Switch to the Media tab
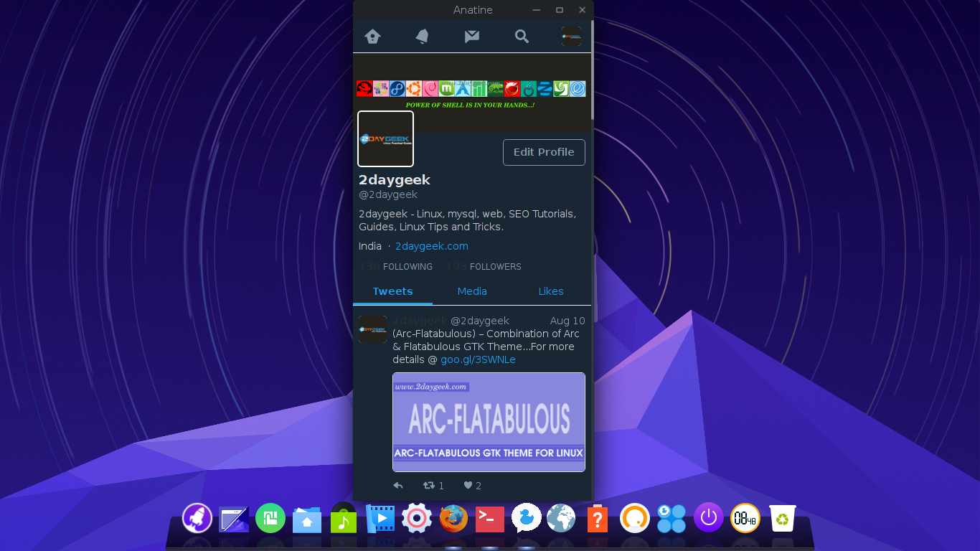980x551 pixels. (x=472, y=291)
